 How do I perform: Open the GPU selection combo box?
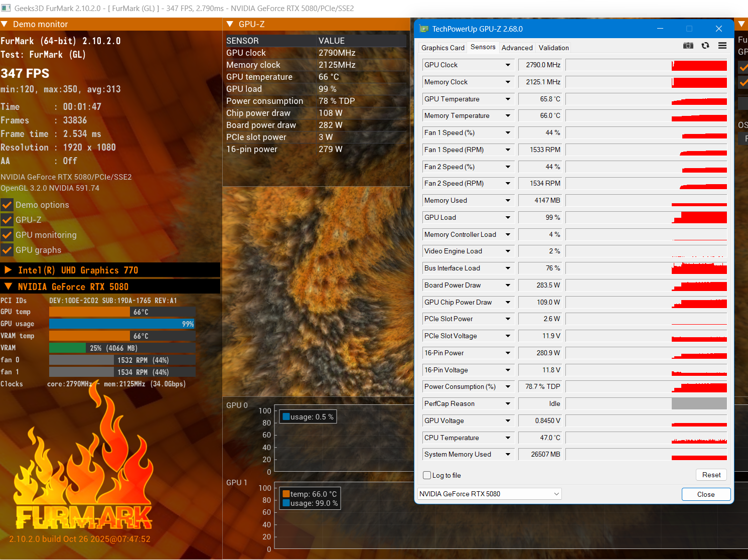(x=489, y=494)
